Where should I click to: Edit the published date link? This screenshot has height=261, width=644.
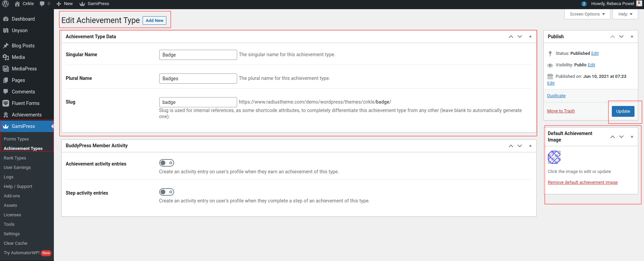tap(551, 83)
